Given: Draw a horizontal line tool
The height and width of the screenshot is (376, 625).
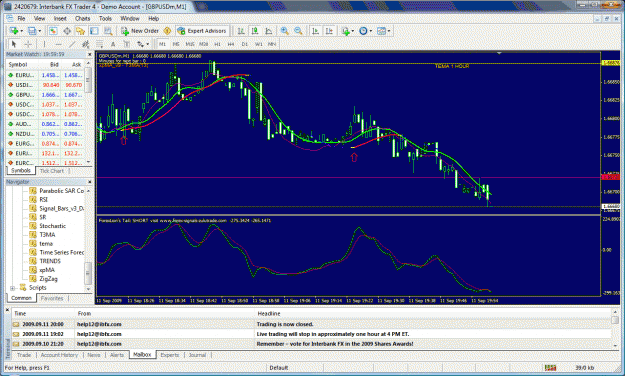Looking at the screenshot, I should click(x=59, y=44).
